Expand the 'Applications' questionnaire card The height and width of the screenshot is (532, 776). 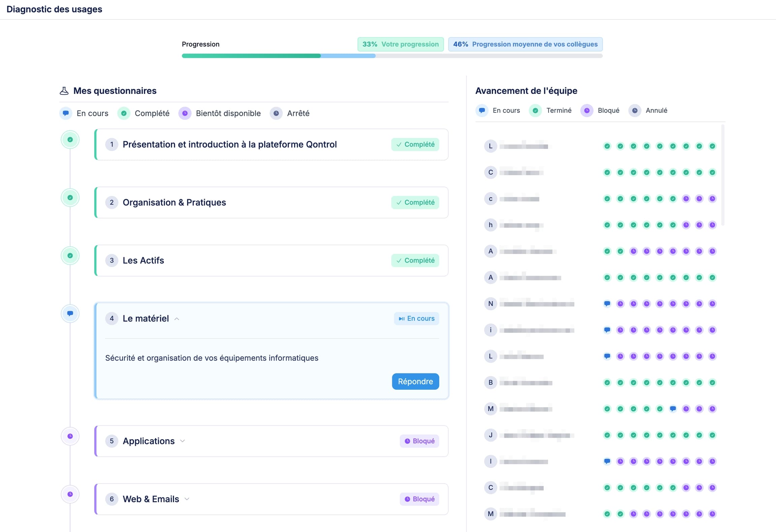coord(183,441)
